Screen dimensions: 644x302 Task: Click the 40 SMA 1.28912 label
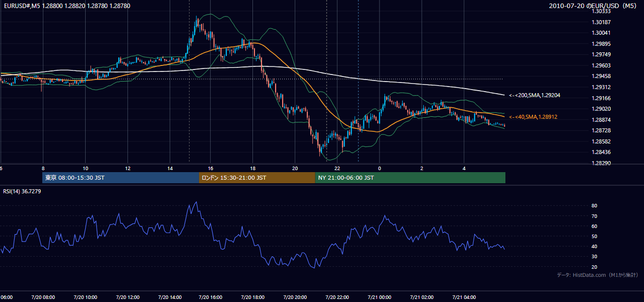[533, 117]
